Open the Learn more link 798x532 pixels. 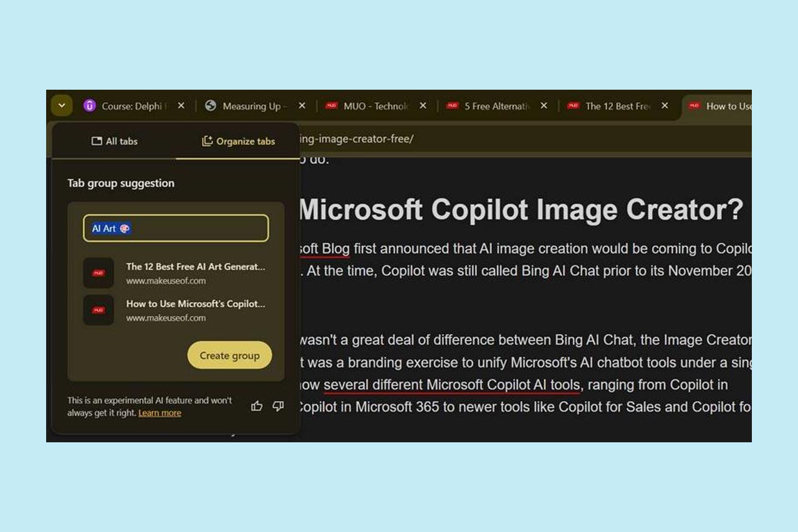coord(160,413)
